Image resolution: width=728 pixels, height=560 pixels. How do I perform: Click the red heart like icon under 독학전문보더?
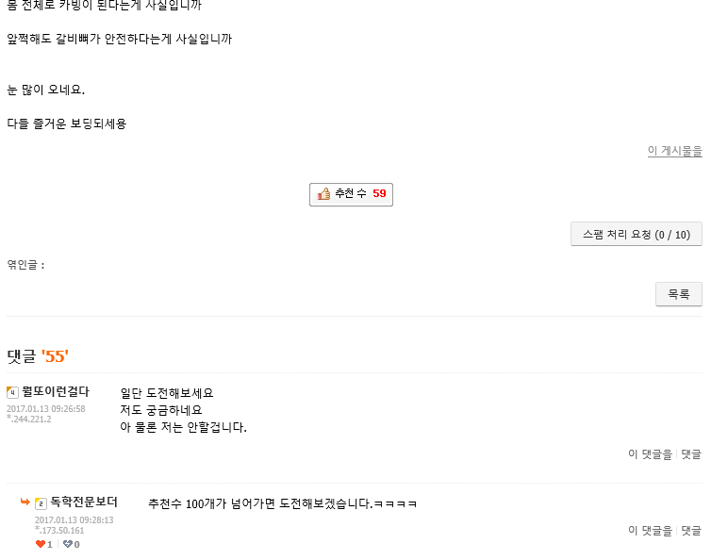tap(41, 544)
